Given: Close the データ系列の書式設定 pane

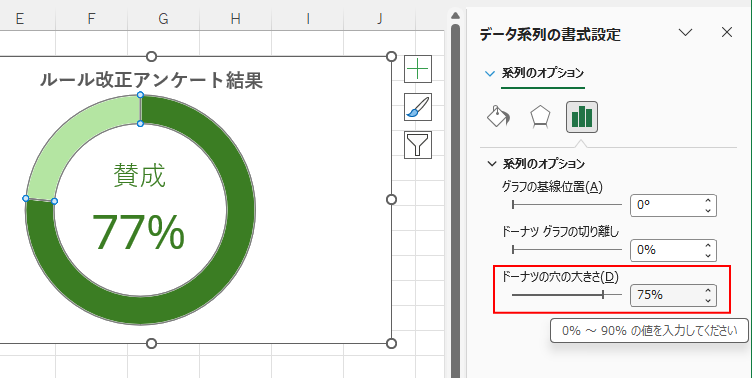Looking at the screenshot, I should pos(727,32).
